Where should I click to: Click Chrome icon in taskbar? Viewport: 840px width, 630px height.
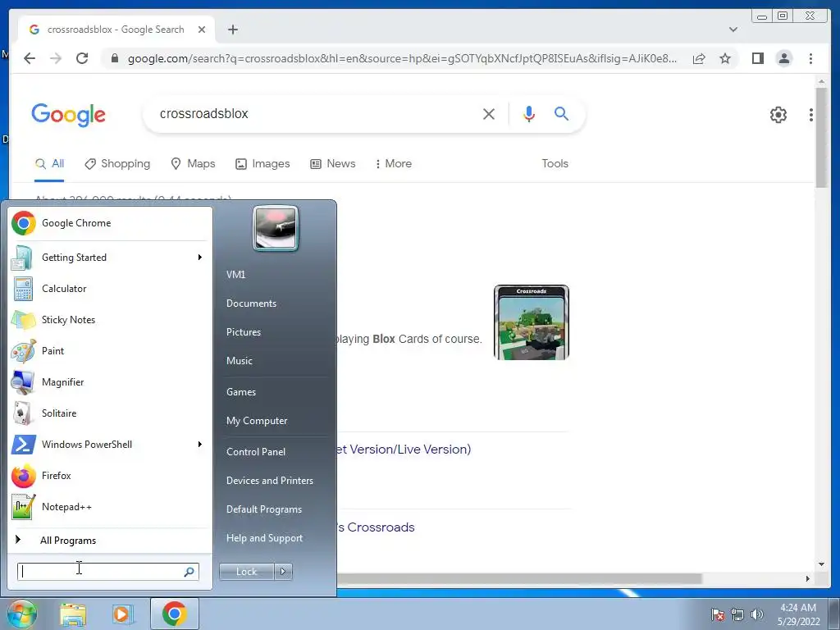pos(174,614)
